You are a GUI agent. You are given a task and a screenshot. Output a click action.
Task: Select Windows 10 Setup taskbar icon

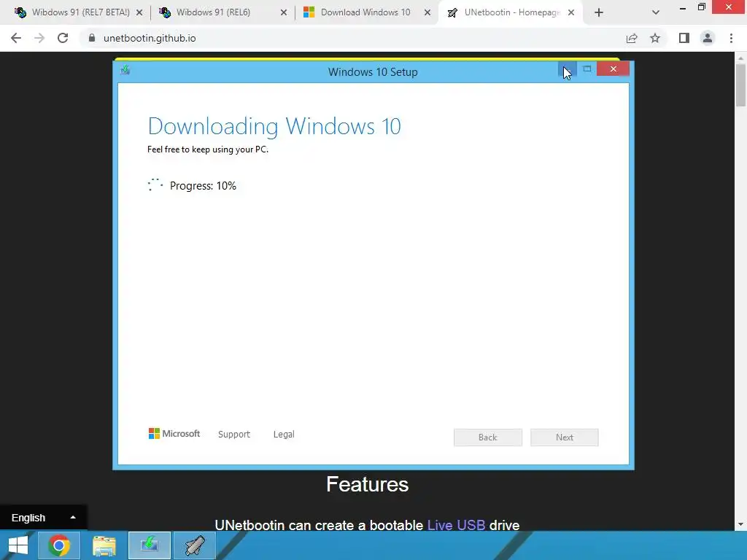pyautogui.click(x=150, y=545)
